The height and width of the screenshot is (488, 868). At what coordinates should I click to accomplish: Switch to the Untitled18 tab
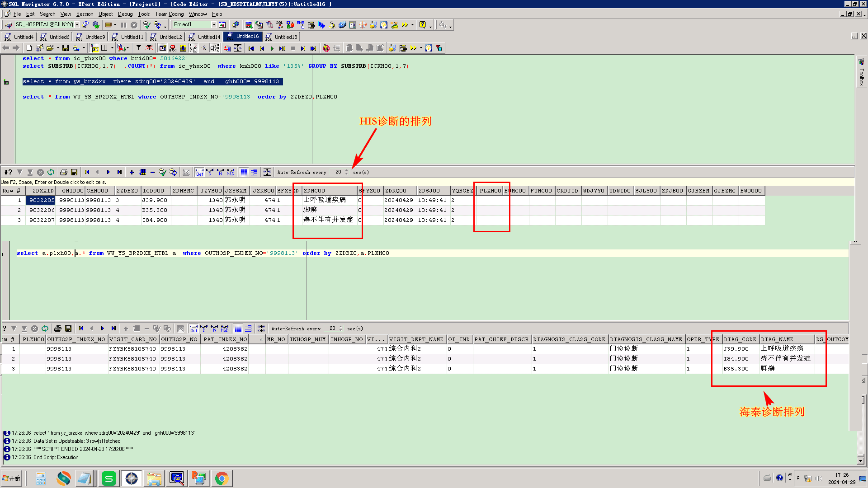coord(282,37)
